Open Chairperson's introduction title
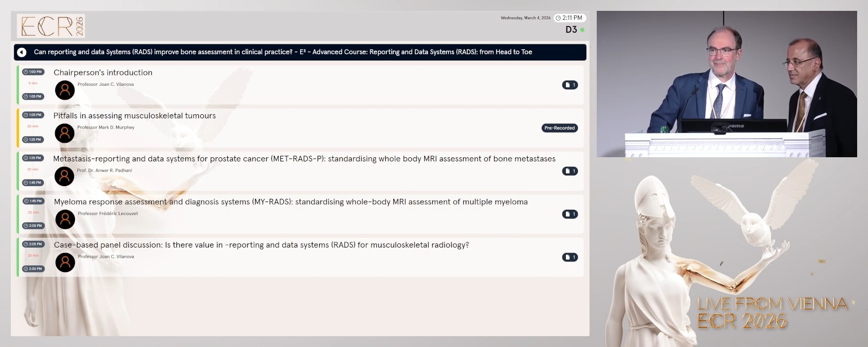 [x=103, y=73]
